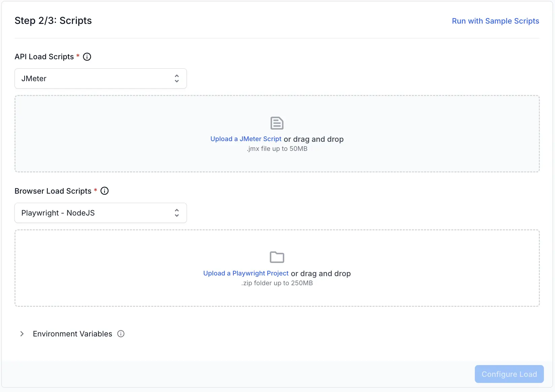555x392 pixels.
Task: Open the Browser Load Scripts framework dropdown
Action: tap(100, 213)
